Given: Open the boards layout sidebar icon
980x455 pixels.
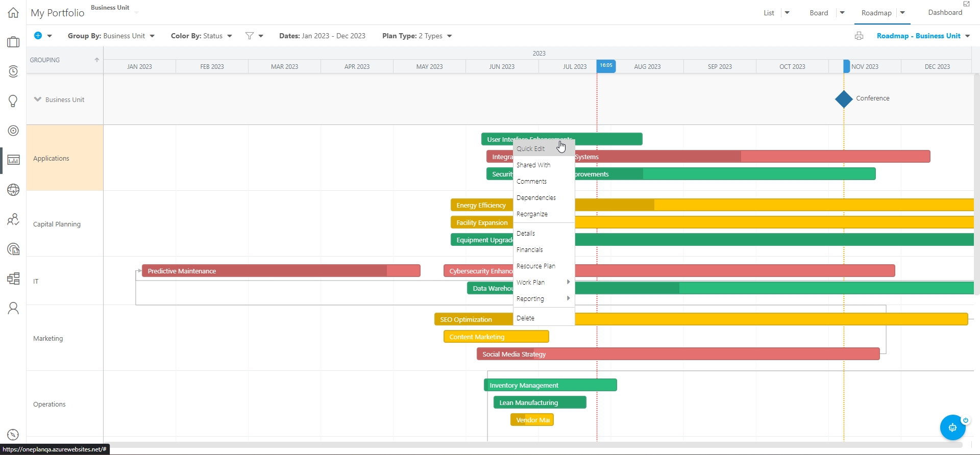Looking at the screenshot, I should tap(13, 279).
